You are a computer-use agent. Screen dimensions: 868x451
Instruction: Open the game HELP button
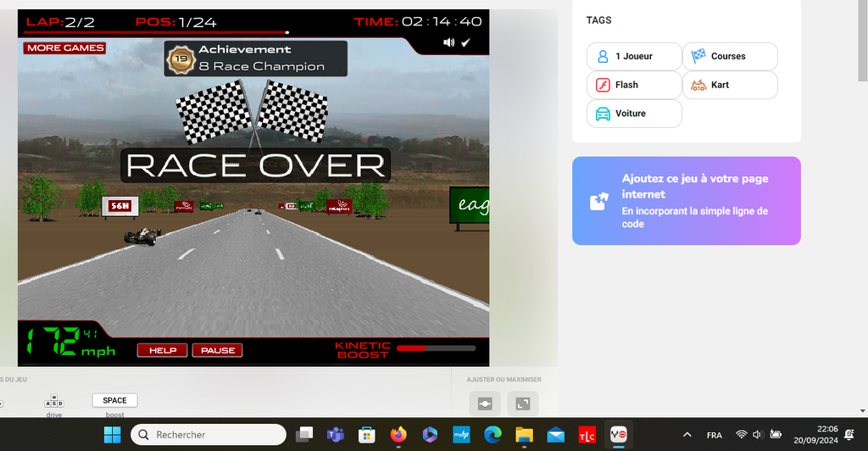[163, 350]
